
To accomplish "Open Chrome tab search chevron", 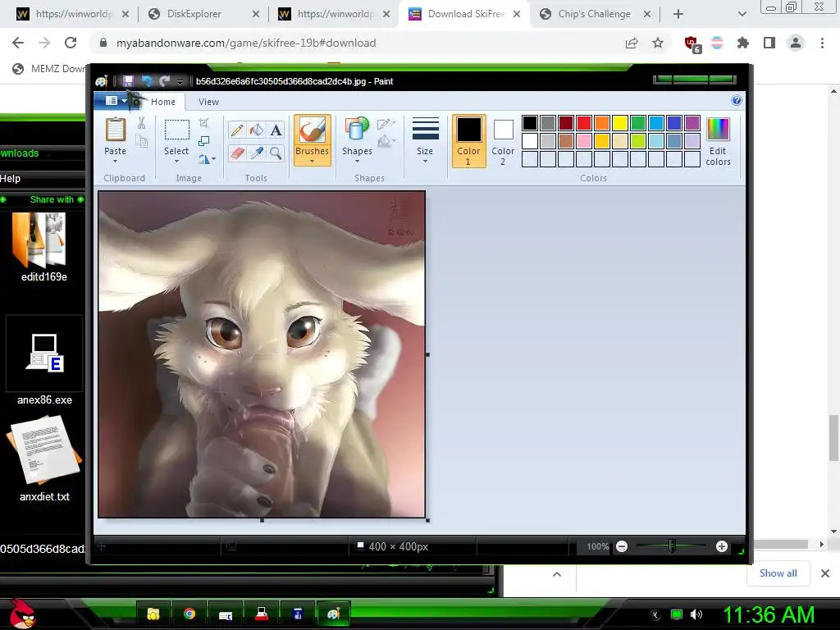I will 742,14.
